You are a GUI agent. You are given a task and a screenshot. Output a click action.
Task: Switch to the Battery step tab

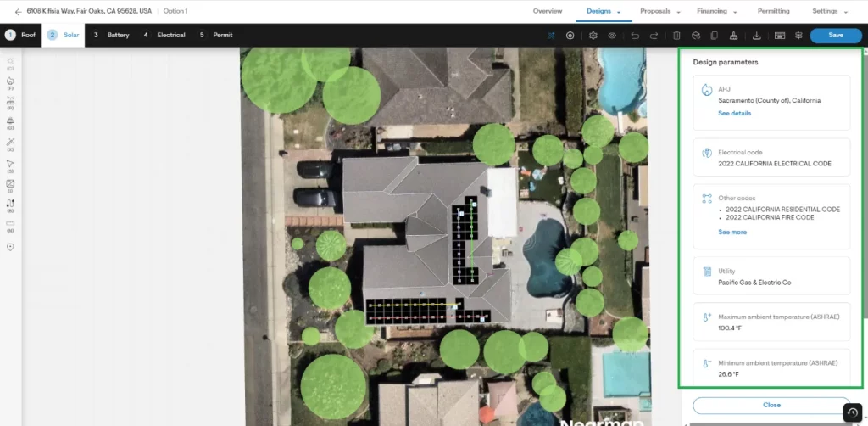coord(111,35)
